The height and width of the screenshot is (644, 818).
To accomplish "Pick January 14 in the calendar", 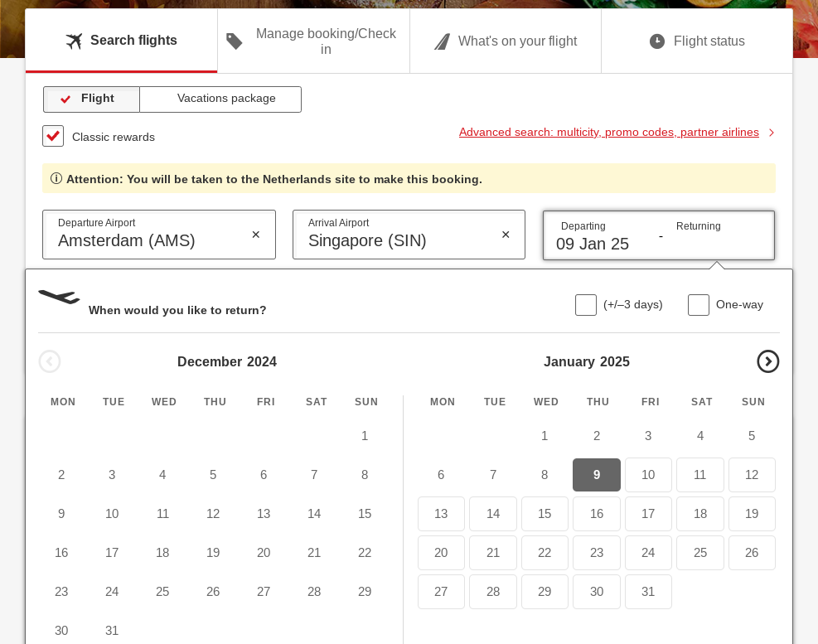I will [x=493, y=514].
